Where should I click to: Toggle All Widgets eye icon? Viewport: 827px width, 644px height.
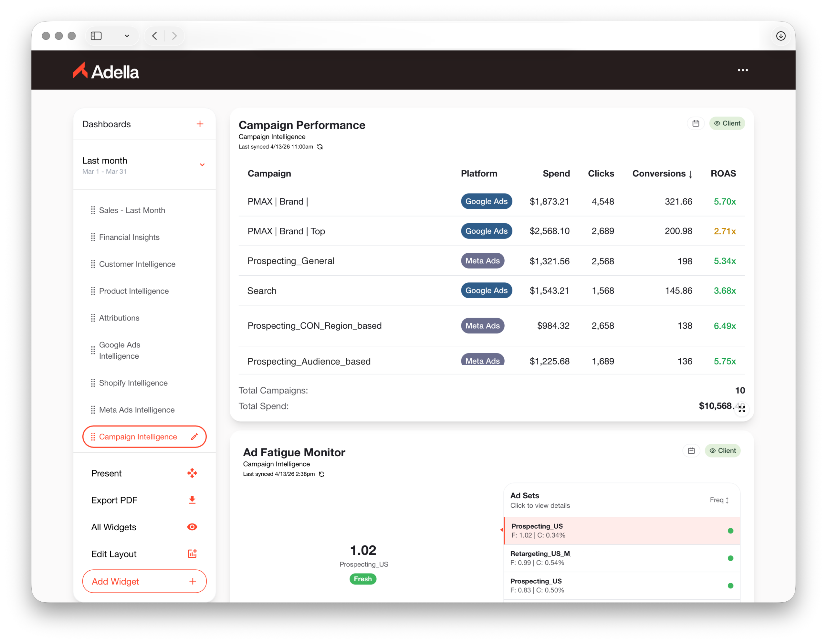(x=192, y=527)
